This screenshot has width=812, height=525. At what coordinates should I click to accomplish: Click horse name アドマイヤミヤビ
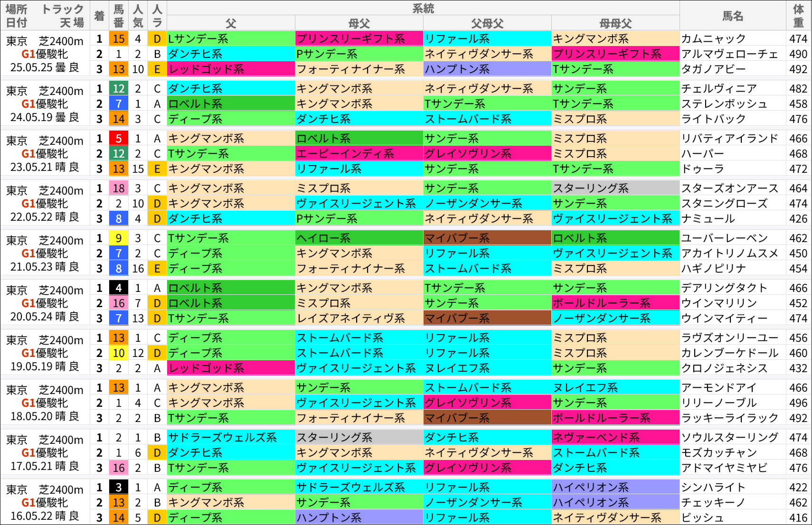pyautogui.click(x=724, y=468)
